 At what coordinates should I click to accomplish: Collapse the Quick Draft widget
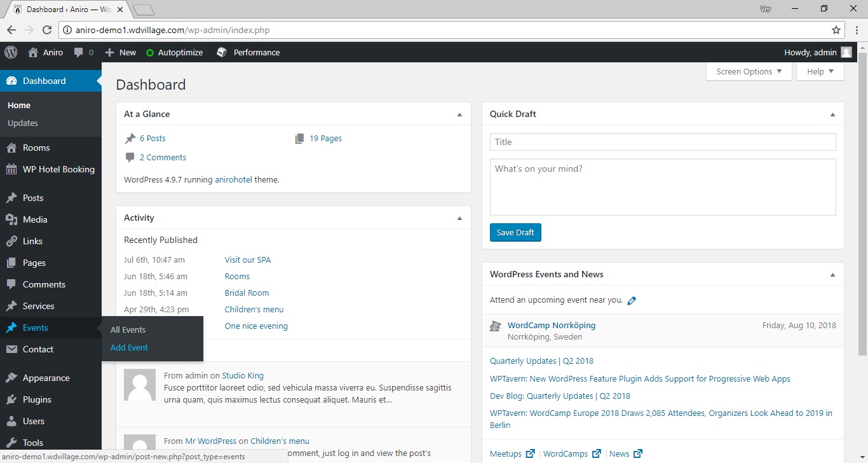point(832,114)
